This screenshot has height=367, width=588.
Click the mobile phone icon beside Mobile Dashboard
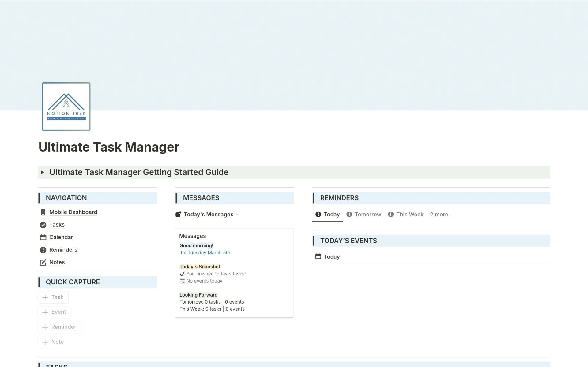tap(43, 212)
